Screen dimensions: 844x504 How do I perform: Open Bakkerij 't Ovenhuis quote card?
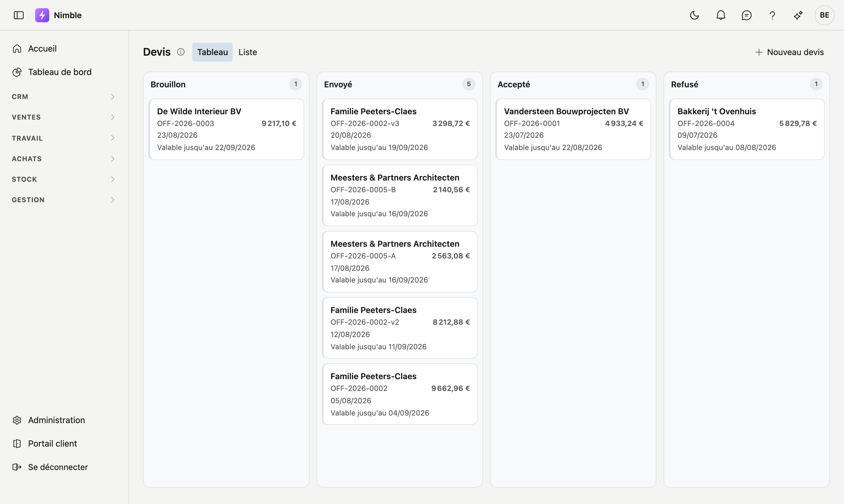point(747,129)
